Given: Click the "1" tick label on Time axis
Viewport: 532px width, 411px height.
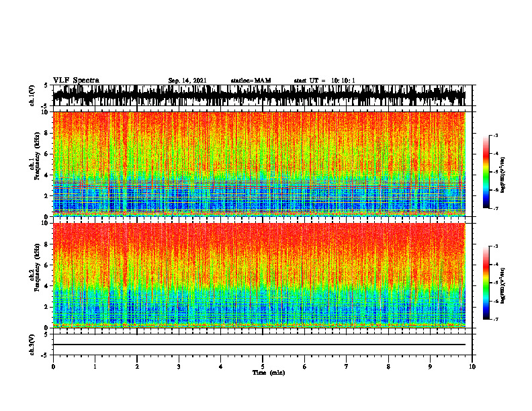Looking at the screenshot, I should (95, 367).
